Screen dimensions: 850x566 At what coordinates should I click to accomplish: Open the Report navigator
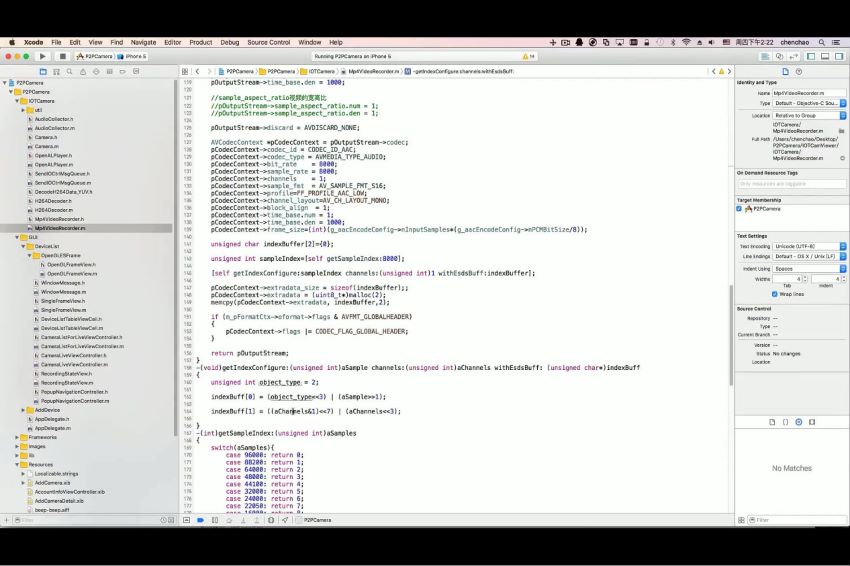(x=136, y=72)
